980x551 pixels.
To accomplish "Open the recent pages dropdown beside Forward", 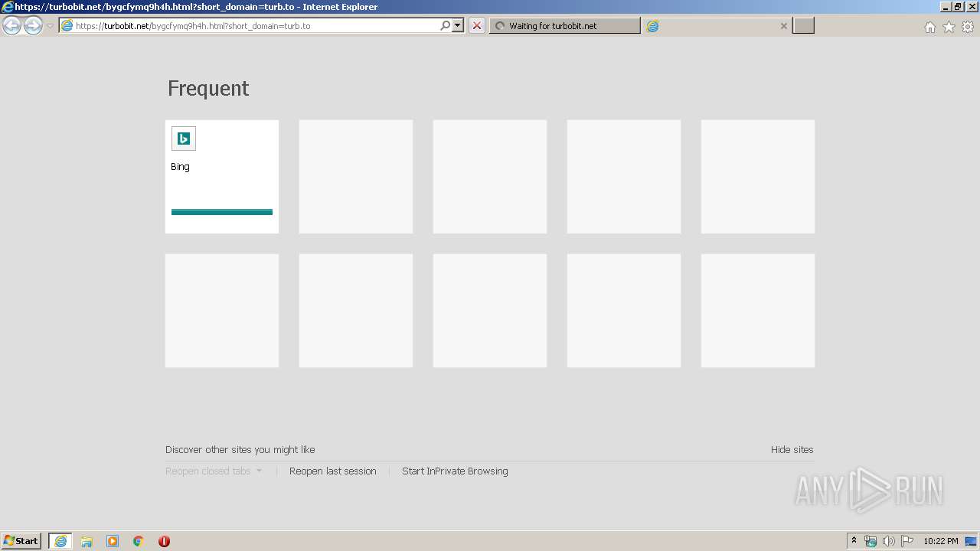I will click(x=50, y=26).
